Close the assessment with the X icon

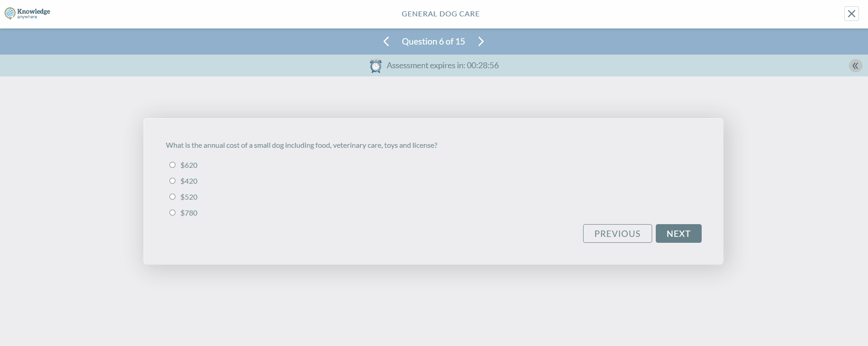(851, 14)
